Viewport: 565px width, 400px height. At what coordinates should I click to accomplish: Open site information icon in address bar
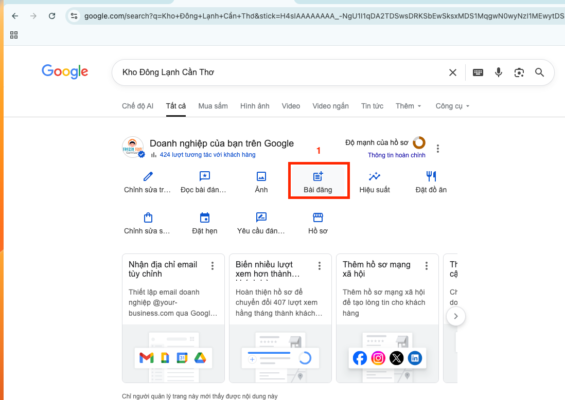pyautogui.click(x=74, y=16)
